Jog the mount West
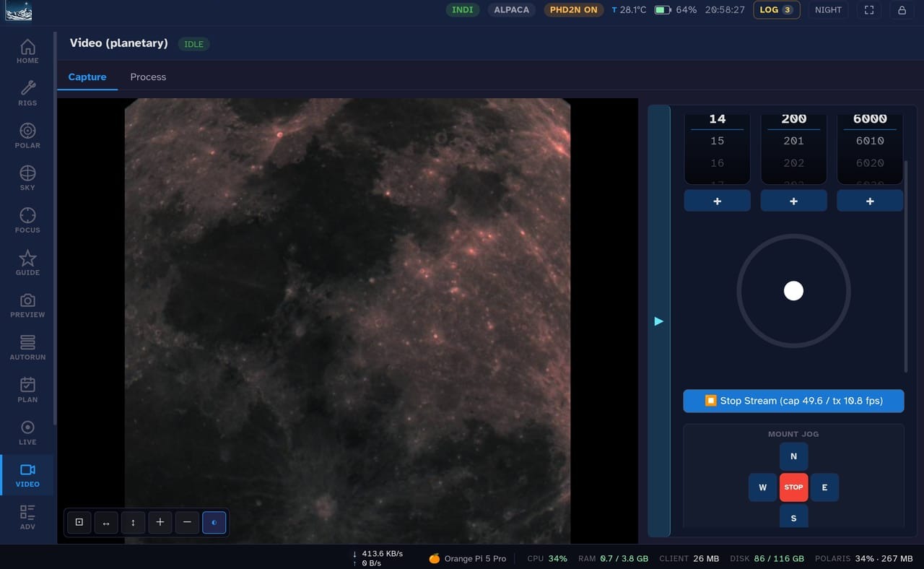924x569 pixels. pos(762,487)
